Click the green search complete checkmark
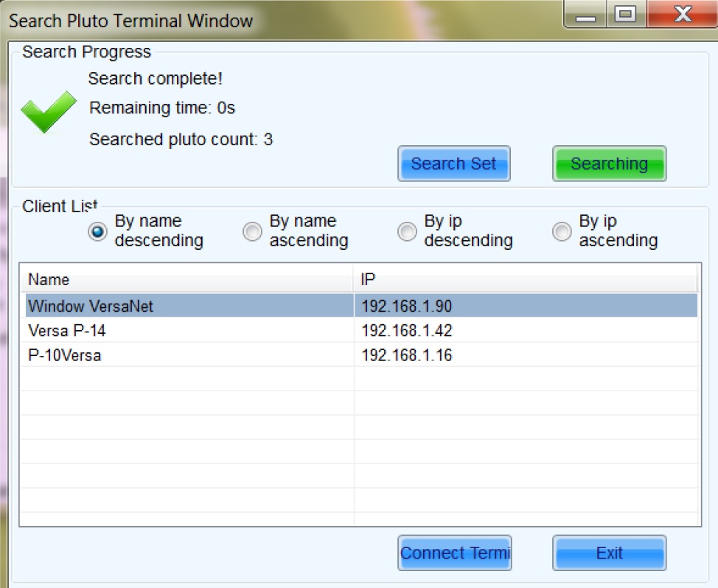Screen dimensions: 718x588 tap(48, 111)
